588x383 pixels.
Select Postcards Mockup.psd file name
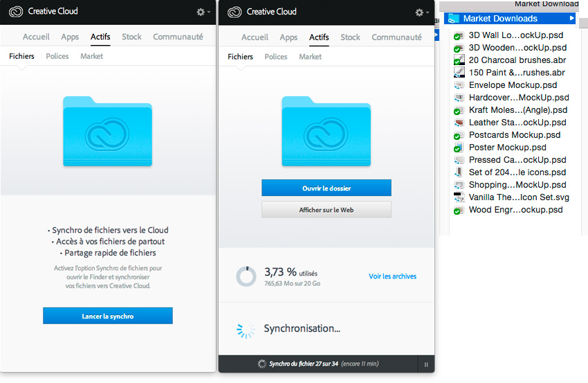point(515,135)
